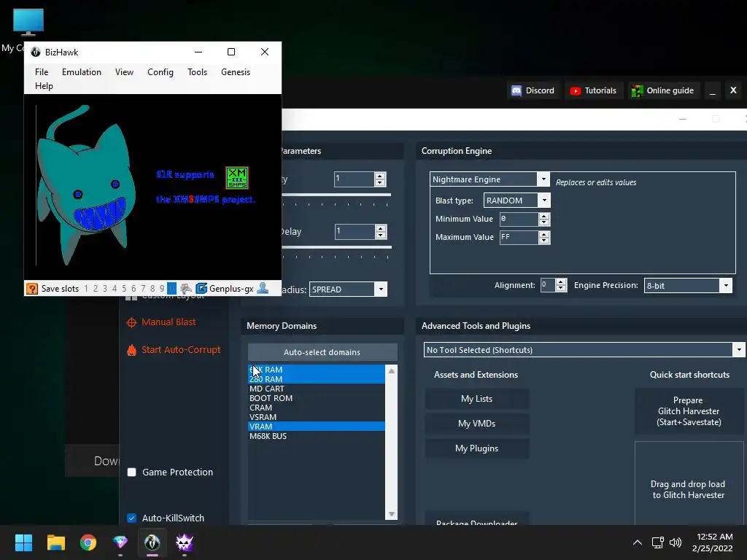
Task: Select CRAM in memory domains
Action: tap(317, 408)
